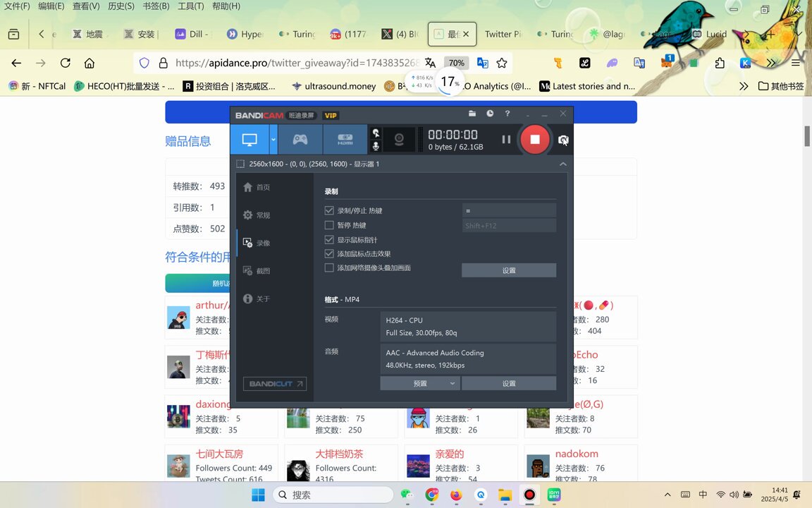
Task: Open the 查看(V) menu
Action: [86, 6]
